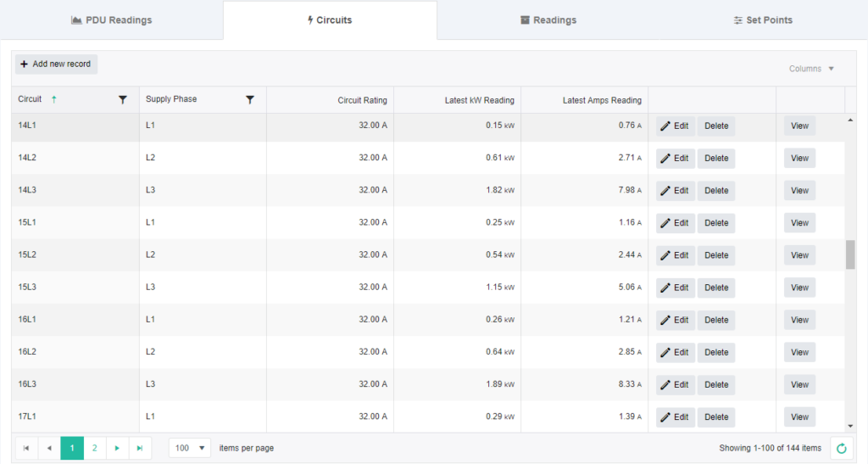
Task: Open the Columns dropdown menu
Action: (811, 69)
